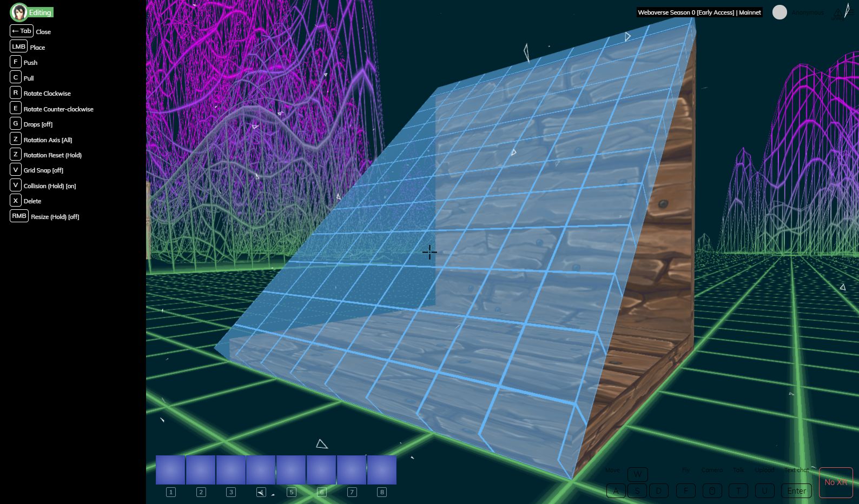Toggle Grid Snap [off] option

(43, 170)
